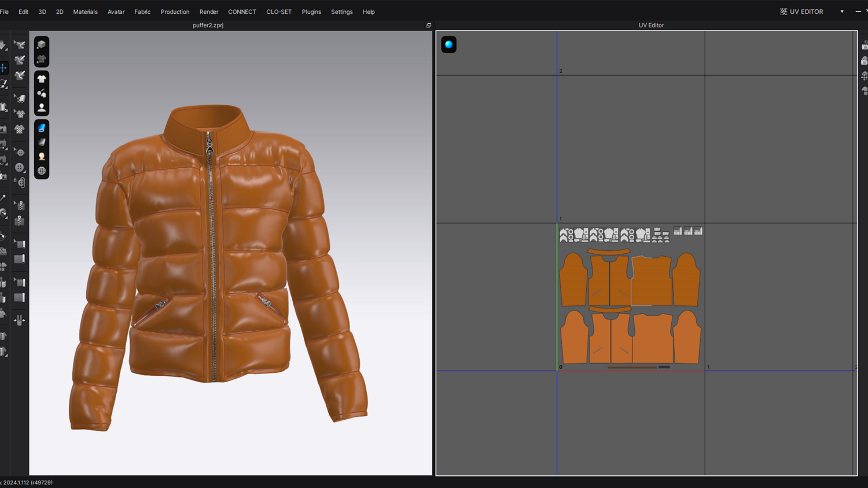This screenshot has height=488, width=868.
Task: Click the blue sphere icon in the UV Editor
Action: tap(449, 45)
